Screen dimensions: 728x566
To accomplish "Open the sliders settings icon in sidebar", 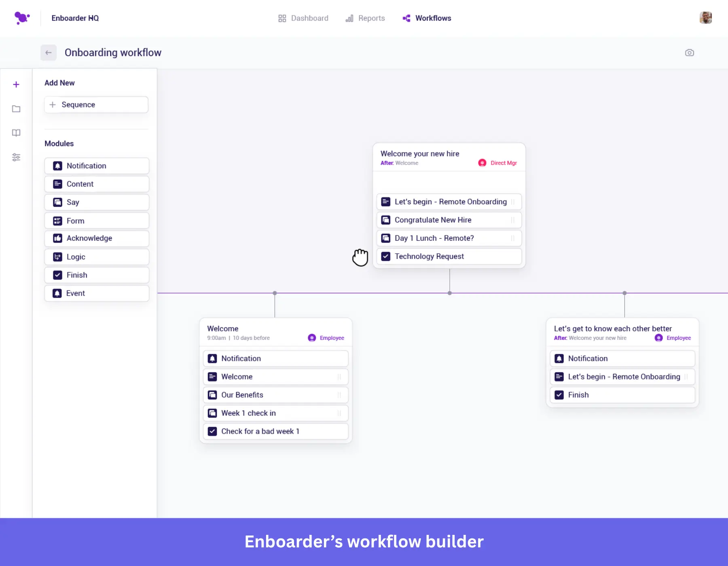I will 16,157.
